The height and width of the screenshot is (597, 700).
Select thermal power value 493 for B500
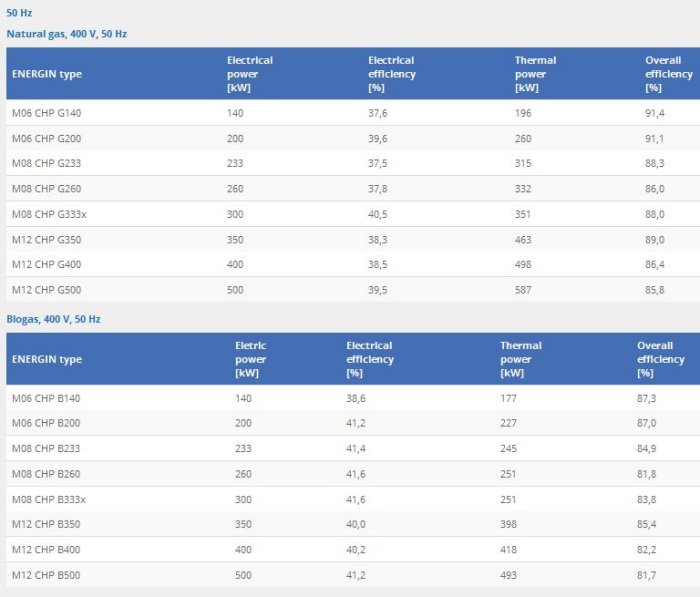click(x=509, y=575)
